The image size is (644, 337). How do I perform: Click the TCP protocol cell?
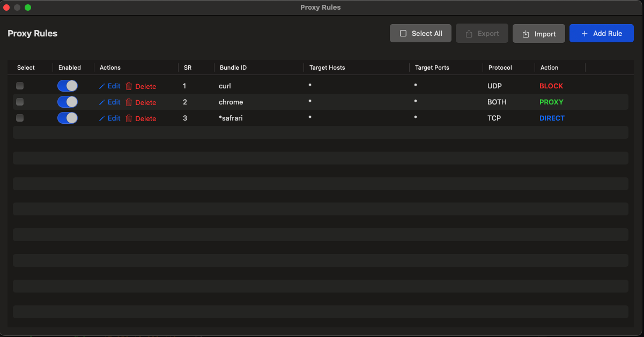494,118
